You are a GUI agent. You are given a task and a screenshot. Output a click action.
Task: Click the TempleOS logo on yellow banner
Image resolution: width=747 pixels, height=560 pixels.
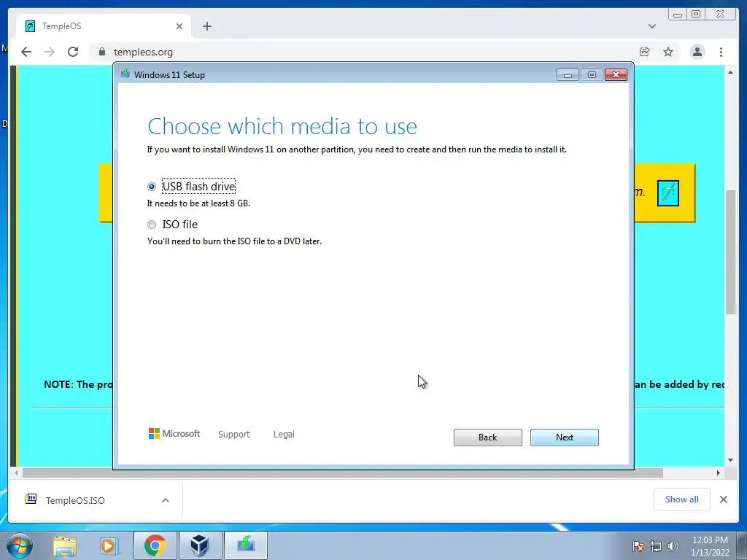[x=668, y=192]
